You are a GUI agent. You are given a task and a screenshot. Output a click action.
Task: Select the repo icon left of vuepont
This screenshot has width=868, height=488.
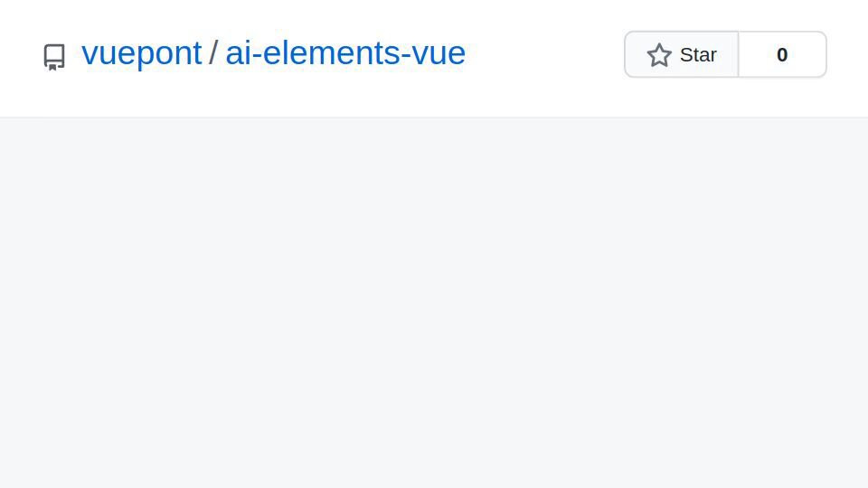(54, 57)
